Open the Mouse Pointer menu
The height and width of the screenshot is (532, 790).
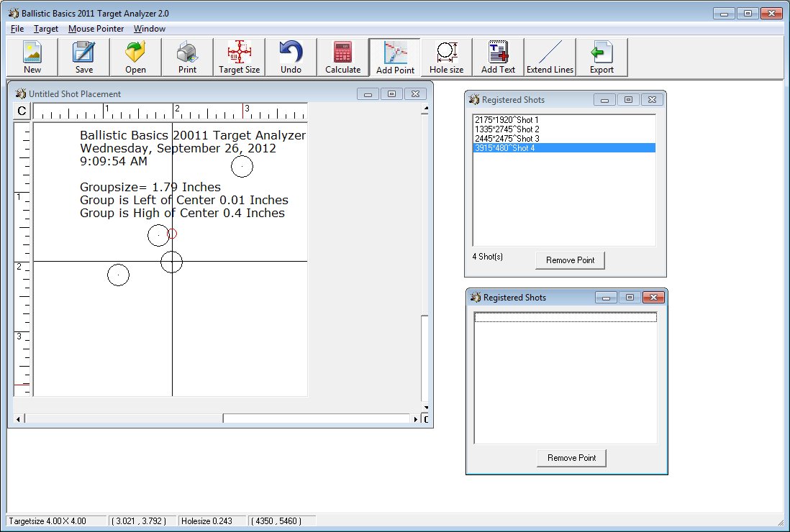[x=96, y=29]
